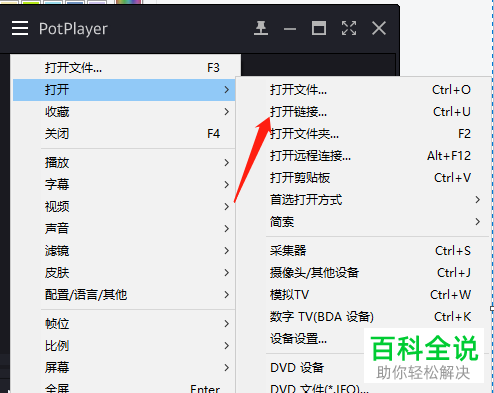Pin PotPlayer window always on top
The width and height of the screenshot is (494, 393).
pyautogui.click(x=261, y=28)
